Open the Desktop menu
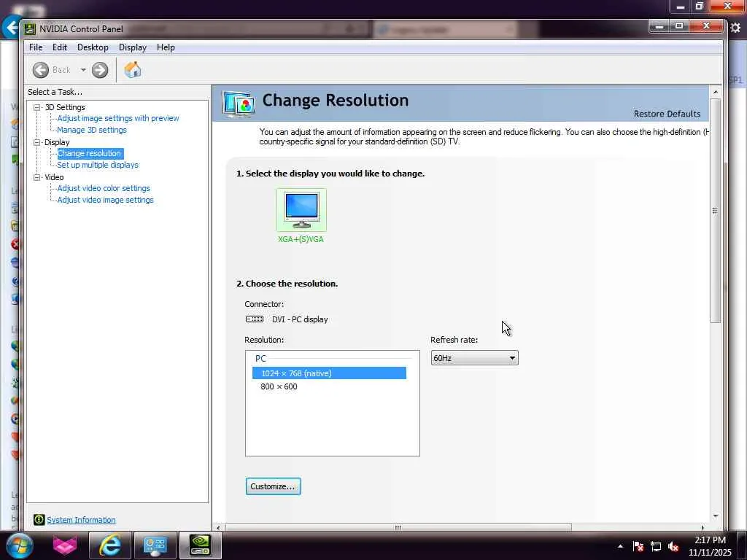The image size is (747, 560). 93,47
